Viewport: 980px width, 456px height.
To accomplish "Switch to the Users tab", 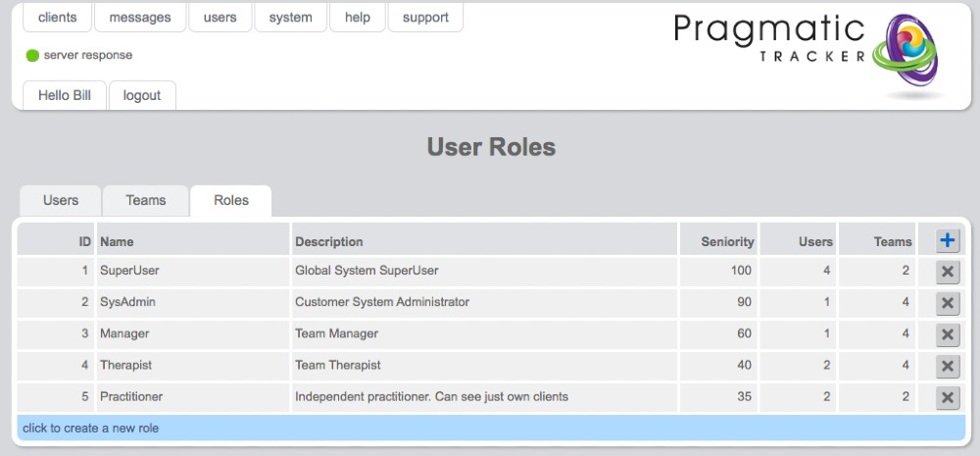I will 61,201.
